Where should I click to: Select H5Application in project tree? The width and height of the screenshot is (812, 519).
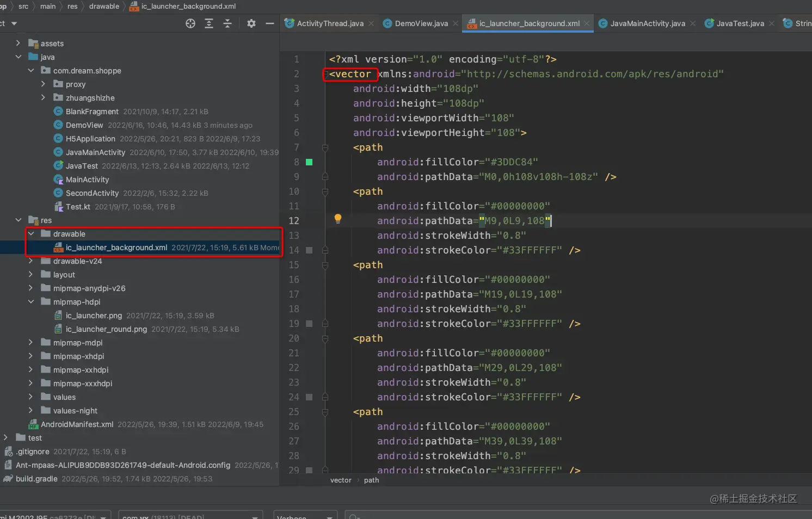[90, 139]
